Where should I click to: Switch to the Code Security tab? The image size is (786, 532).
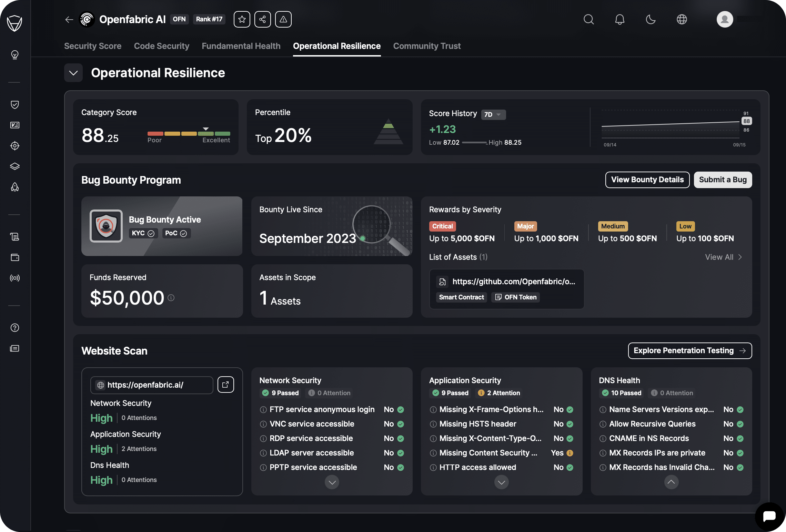point(162,46)
